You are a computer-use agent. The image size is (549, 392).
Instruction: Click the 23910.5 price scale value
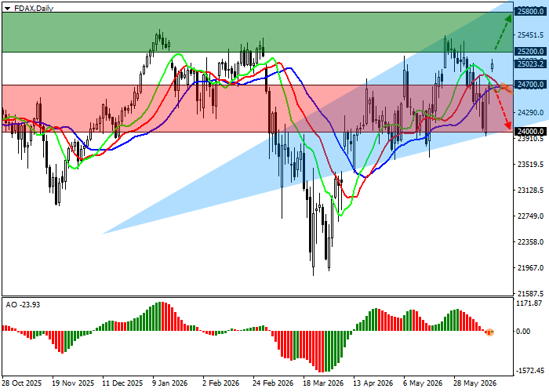click(530, 139)
